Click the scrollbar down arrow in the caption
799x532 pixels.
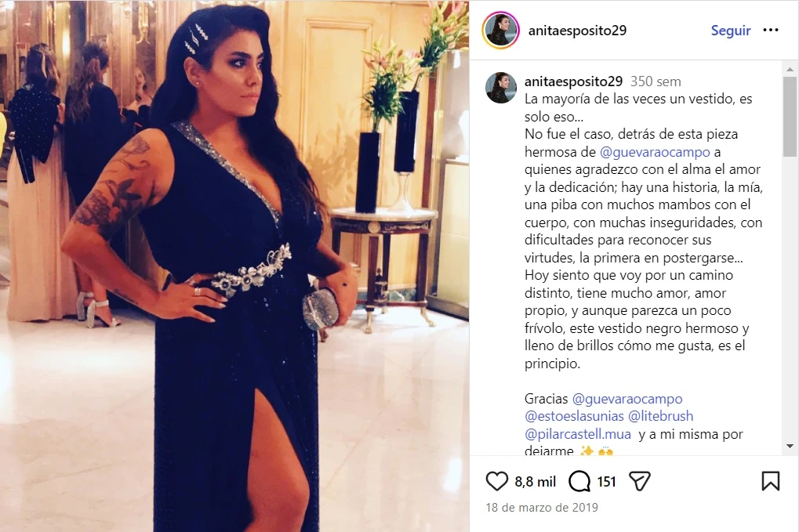coord(790,447)
